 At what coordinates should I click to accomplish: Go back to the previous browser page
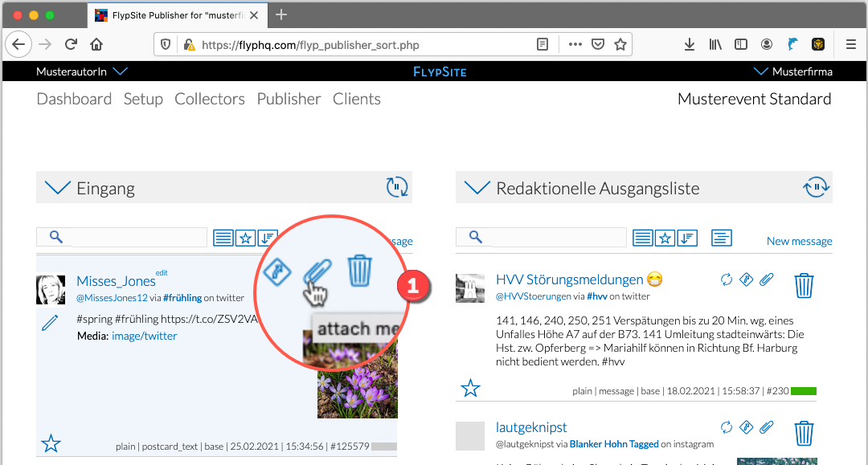tap(18, 44)
